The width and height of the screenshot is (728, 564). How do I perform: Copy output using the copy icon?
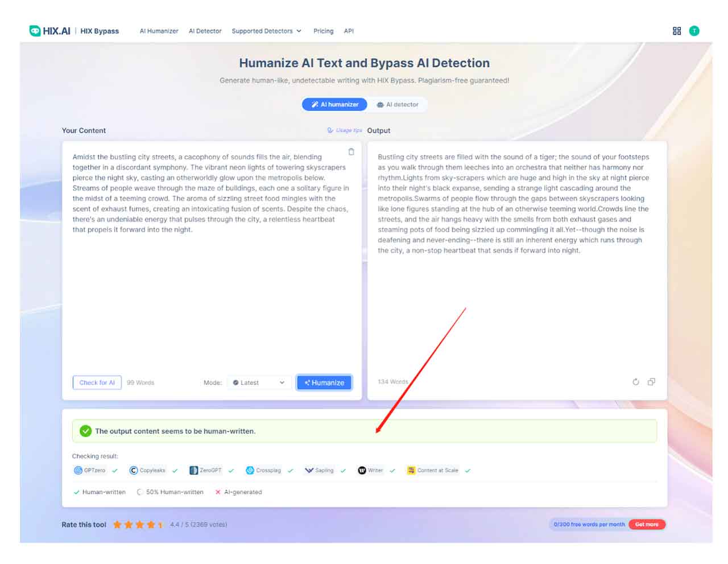tap(651, 382)
